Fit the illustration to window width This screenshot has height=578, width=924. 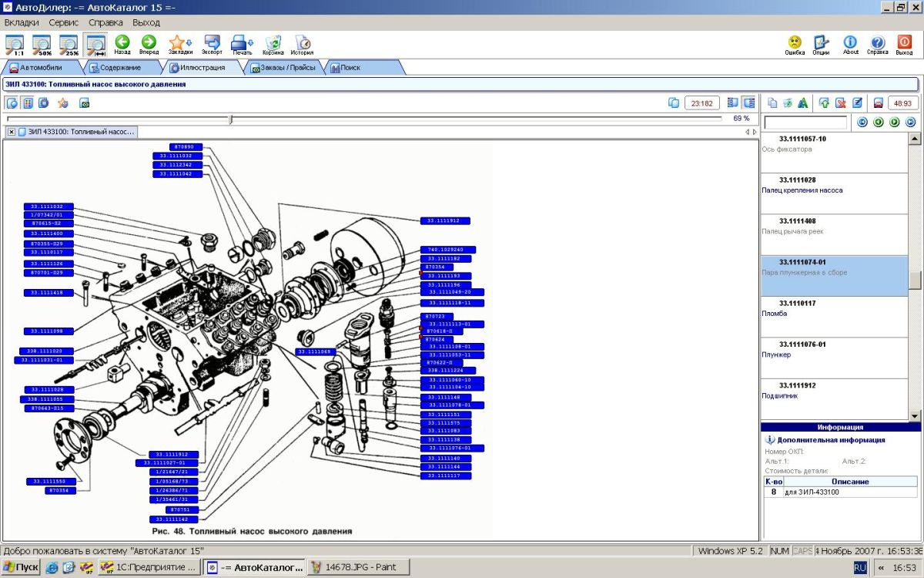coord(96,45)
